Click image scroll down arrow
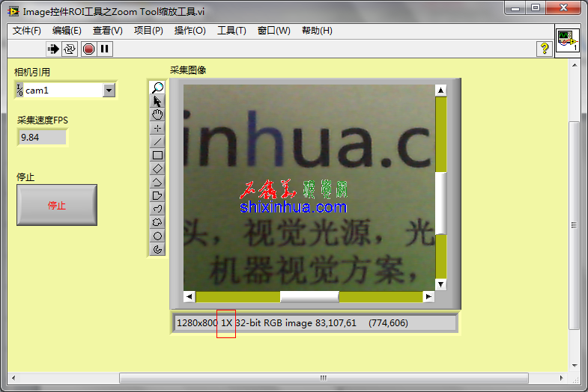 point(441,284)
